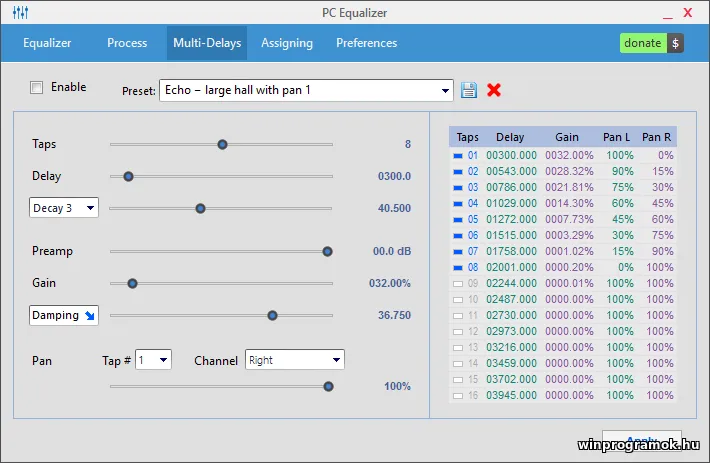Expand the Decay 3 dropdown

(64, 208)
